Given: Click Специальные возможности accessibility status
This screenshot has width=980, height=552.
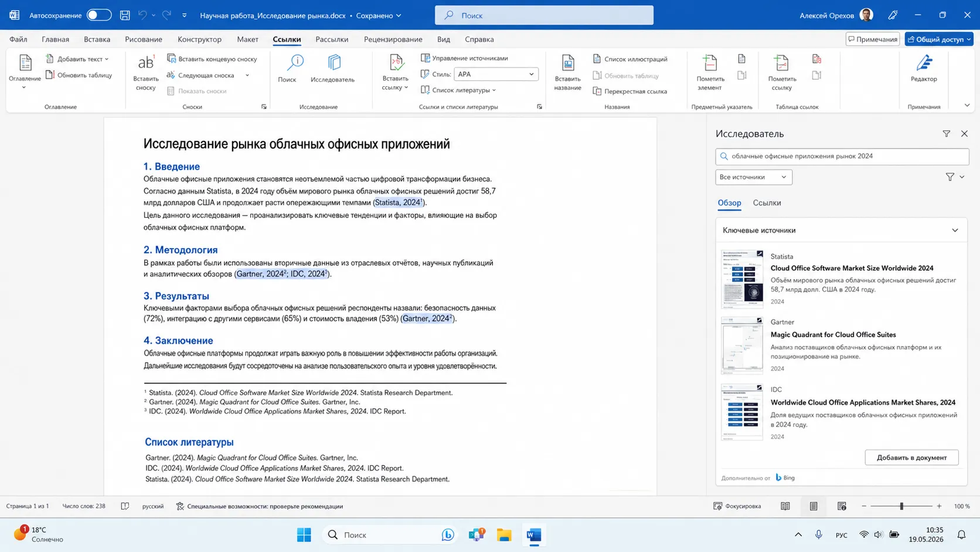Looking at the screenshot, I should coord(259,506).
